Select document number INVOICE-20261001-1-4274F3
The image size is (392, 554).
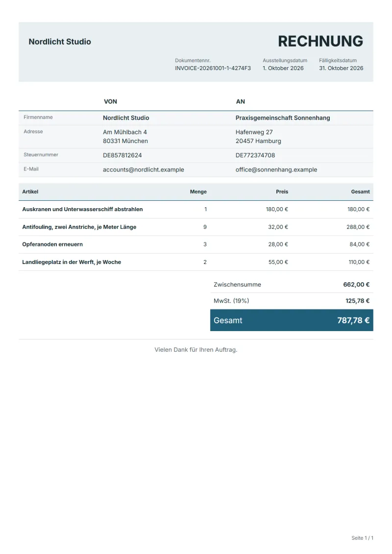(213, 68)
